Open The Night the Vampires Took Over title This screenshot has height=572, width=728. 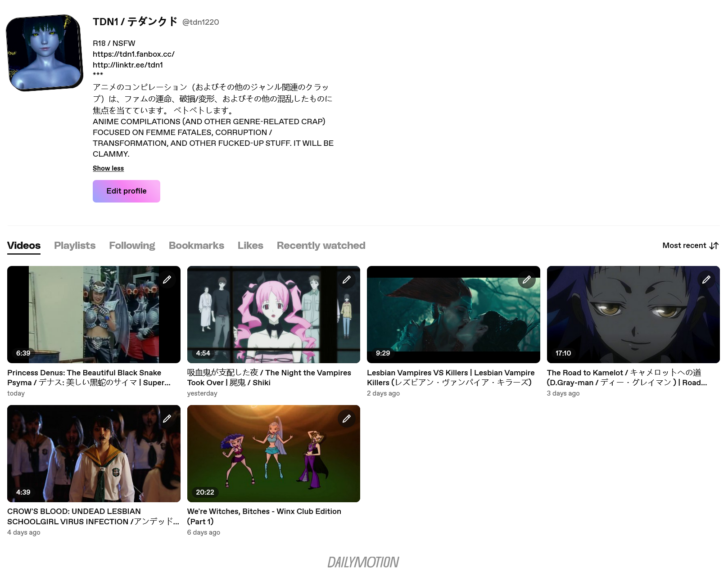269,378
